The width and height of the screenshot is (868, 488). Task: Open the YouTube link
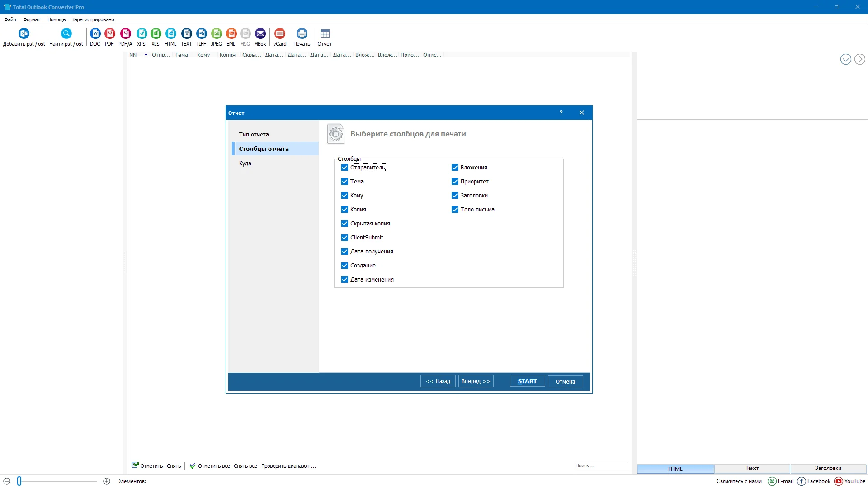(x=850, y=481)
